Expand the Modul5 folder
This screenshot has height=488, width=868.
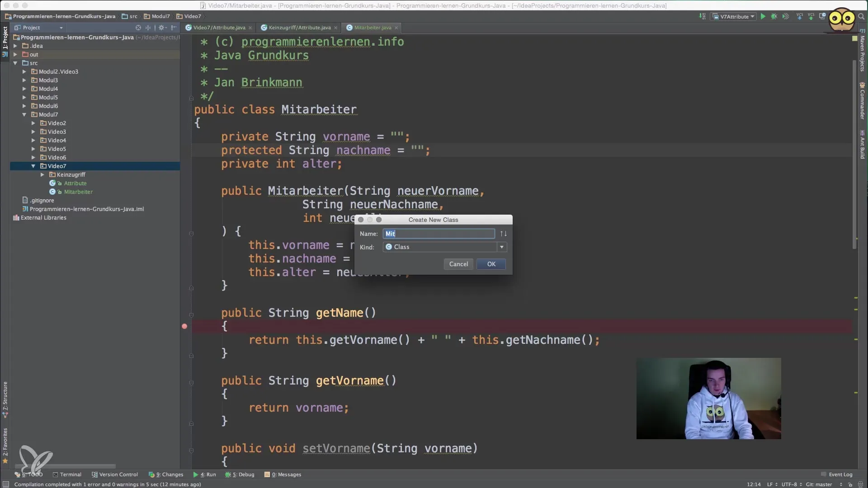pyautogui.click(x=24, y=97)
